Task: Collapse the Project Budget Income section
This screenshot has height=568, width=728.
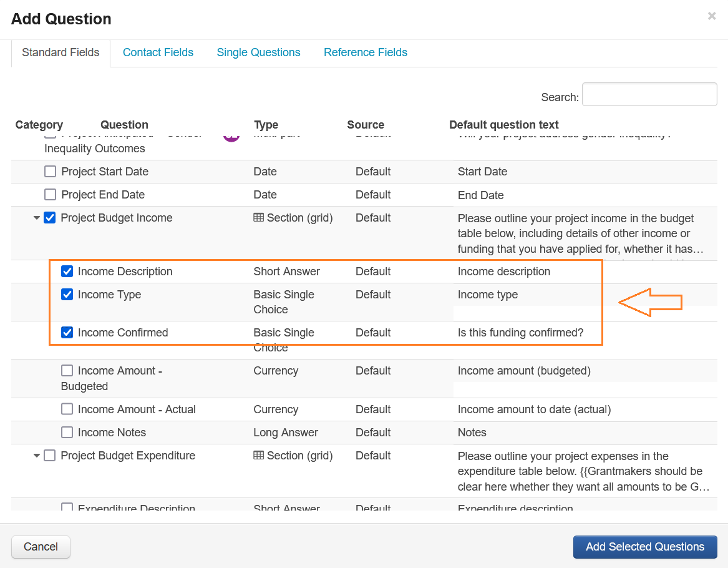Action: [37, 218]
